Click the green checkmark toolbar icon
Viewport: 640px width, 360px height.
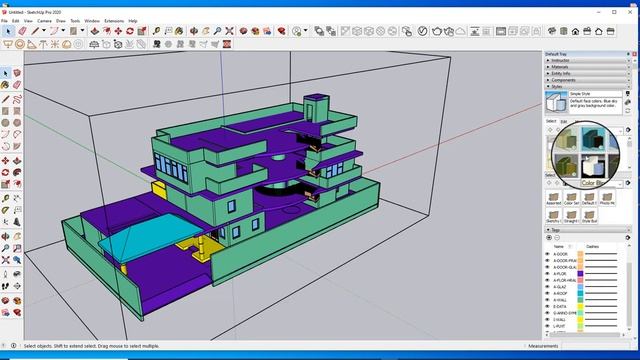(x=422, y=31)
